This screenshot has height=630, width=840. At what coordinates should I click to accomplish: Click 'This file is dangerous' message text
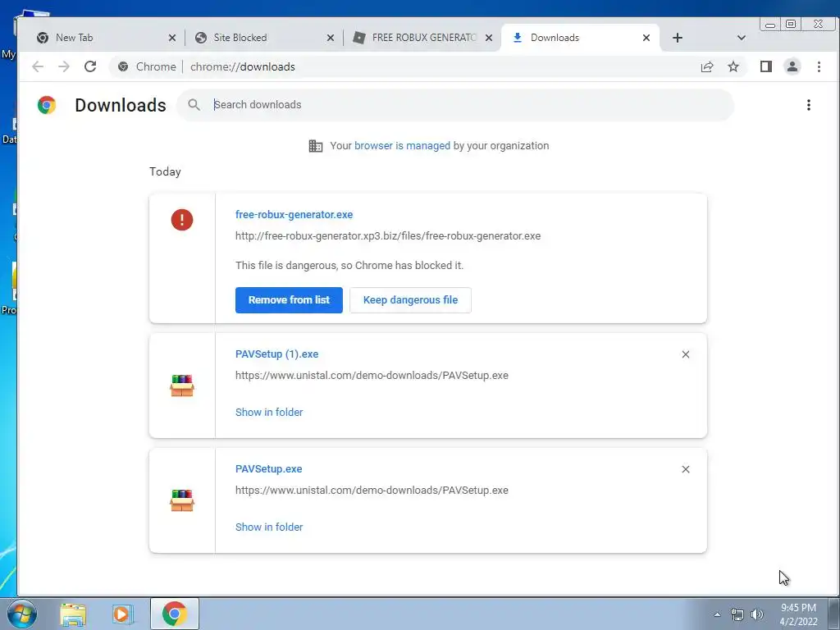click(x=349, y=266)
